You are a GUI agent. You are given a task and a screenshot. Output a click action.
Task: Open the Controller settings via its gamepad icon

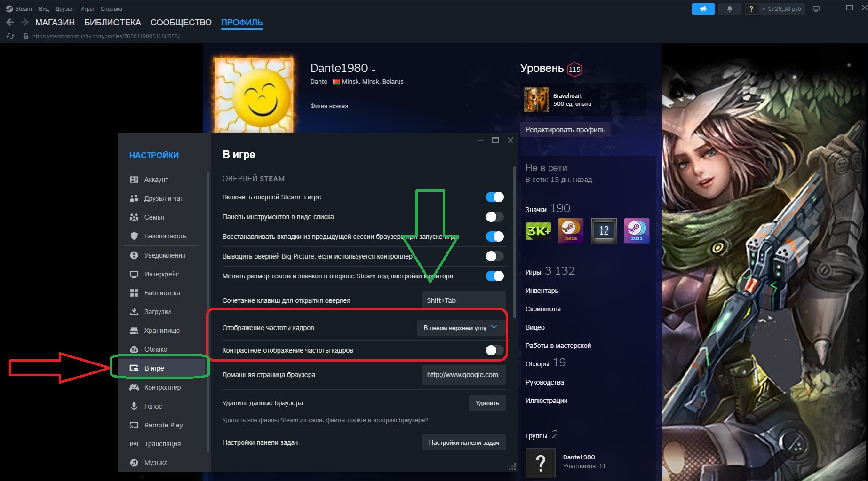click(134, 387)
